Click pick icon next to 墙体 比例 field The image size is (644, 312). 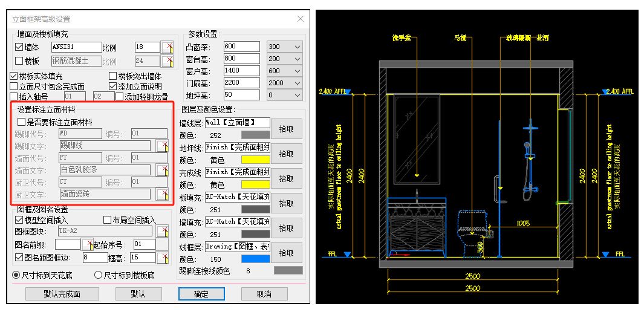[167, 47]
